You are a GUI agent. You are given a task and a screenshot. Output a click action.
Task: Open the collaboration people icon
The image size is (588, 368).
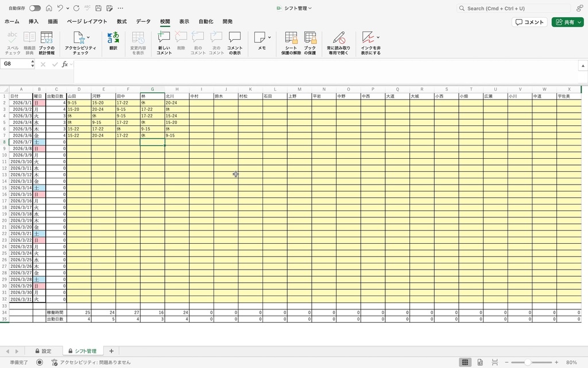tap(580, 8)
